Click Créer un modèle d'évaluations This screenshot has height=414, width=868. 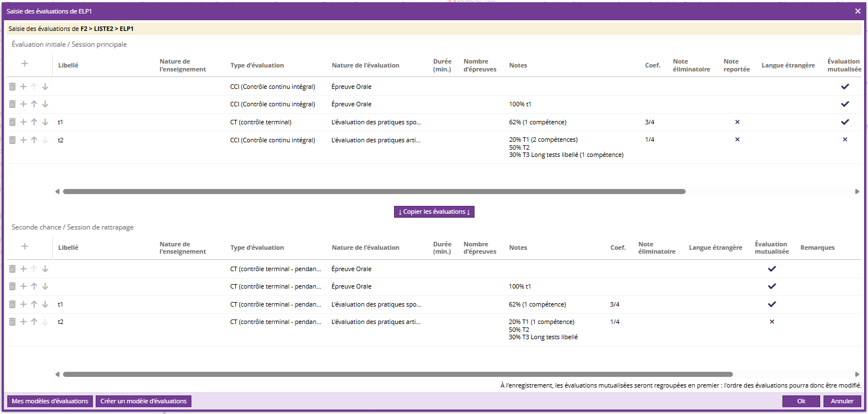143,401
